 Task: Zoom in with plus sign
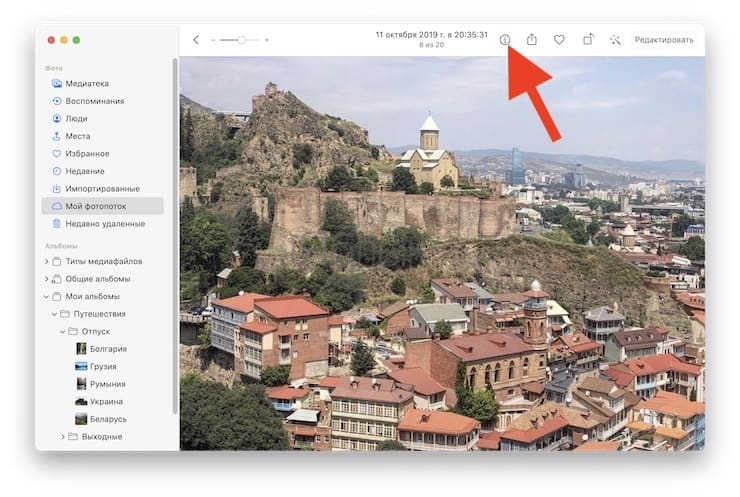point(267,40)
